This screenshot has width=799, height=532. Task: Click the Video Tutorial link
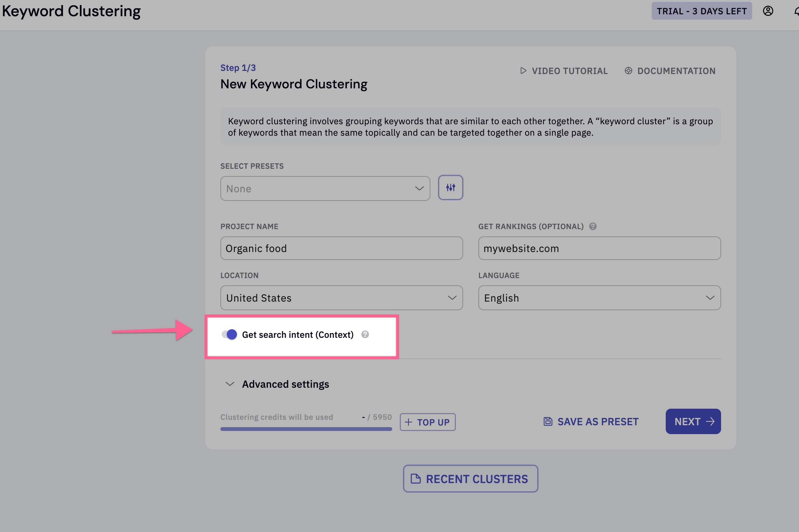pyautogui.click(x=564, y=71)
